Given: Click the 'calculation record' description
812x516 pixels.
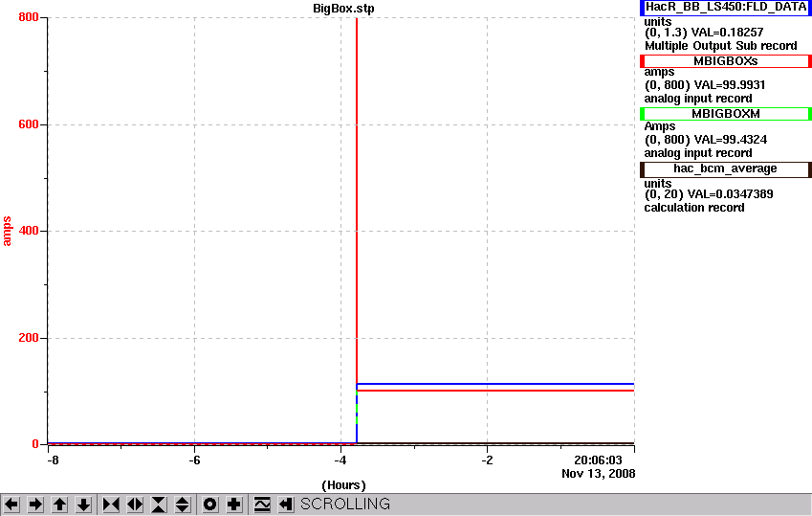Looking at the screenshot, I should coord(694,208).
